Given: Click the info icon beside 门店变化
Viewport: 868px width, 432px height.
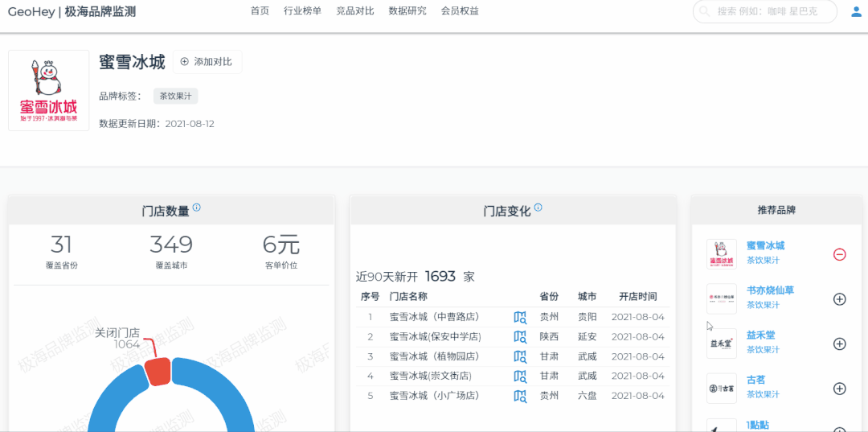Looking at the screenshot, I should pyautogui.click(x=538, y=208).
